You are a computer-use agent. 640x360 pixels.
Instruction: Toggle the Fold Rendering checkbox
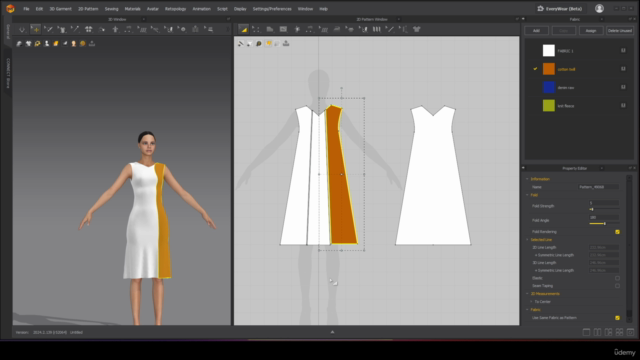(617, 232)
